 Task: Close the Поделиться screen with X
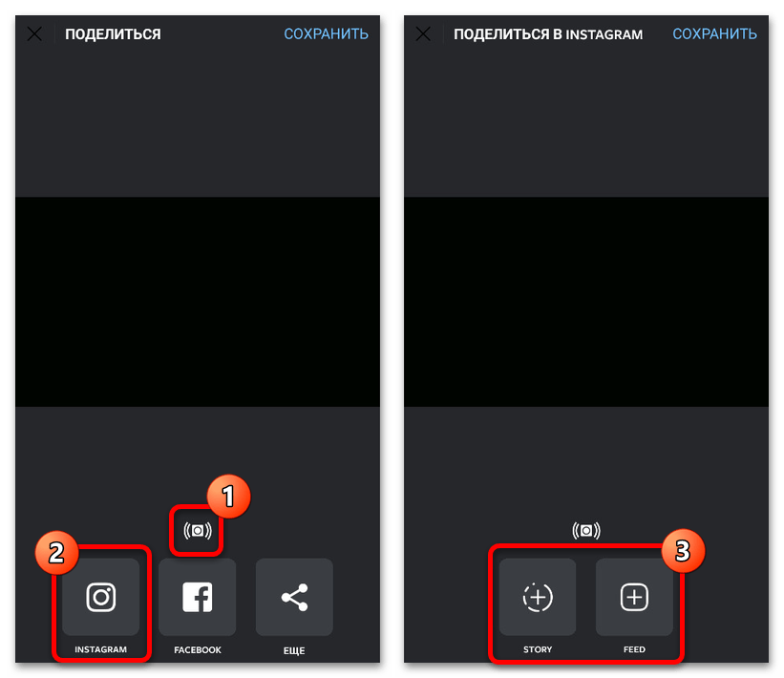(x=34, y=34)
